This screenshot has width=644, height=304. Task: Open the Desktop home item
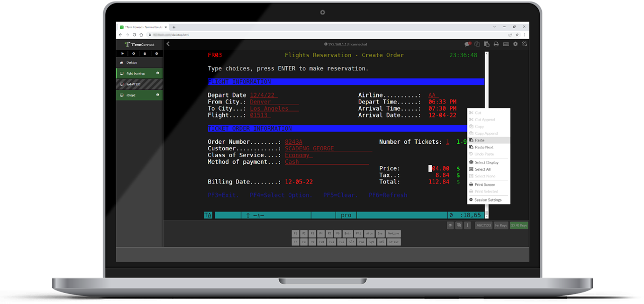point(139,63)
